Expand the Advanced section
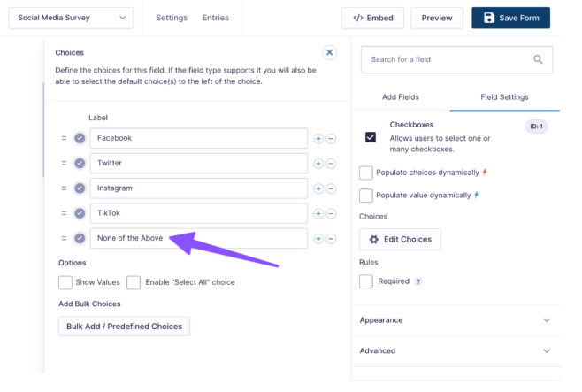 pos(456,351)
